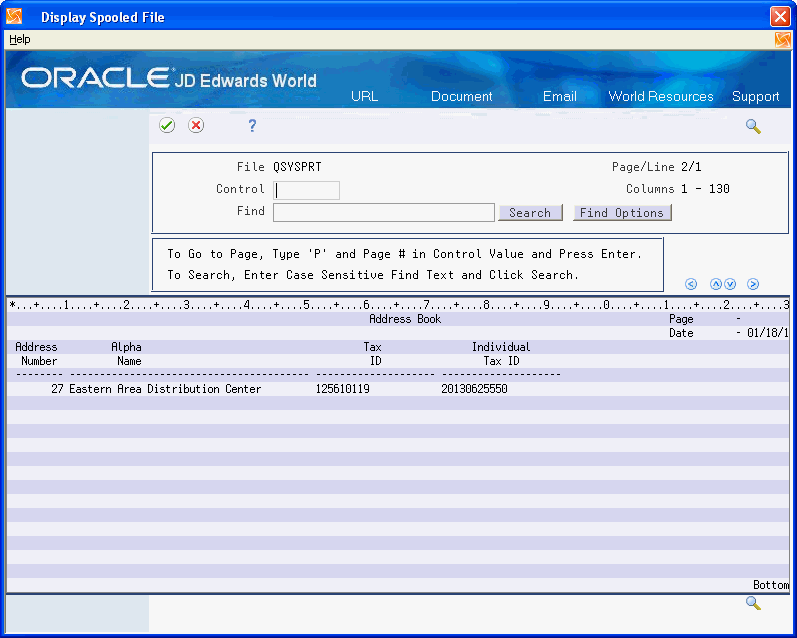
Task: Focus the Control input field
Action: (306, 190)
